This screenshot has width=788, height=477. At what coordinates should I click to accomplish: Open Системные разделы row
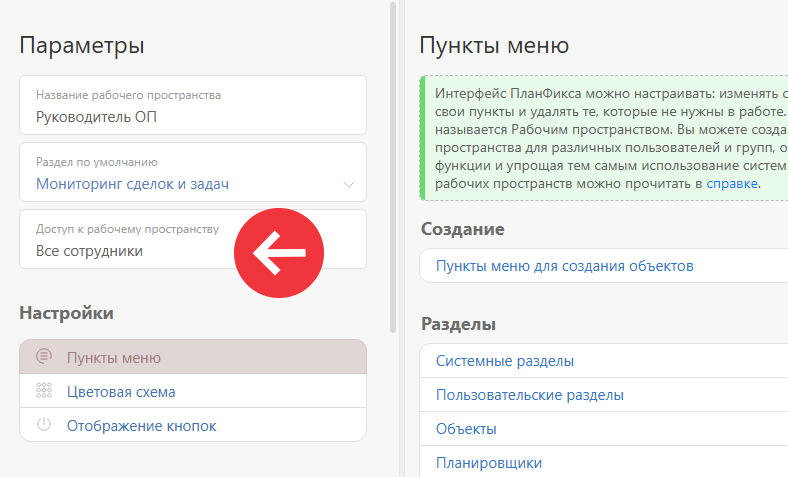604,361
